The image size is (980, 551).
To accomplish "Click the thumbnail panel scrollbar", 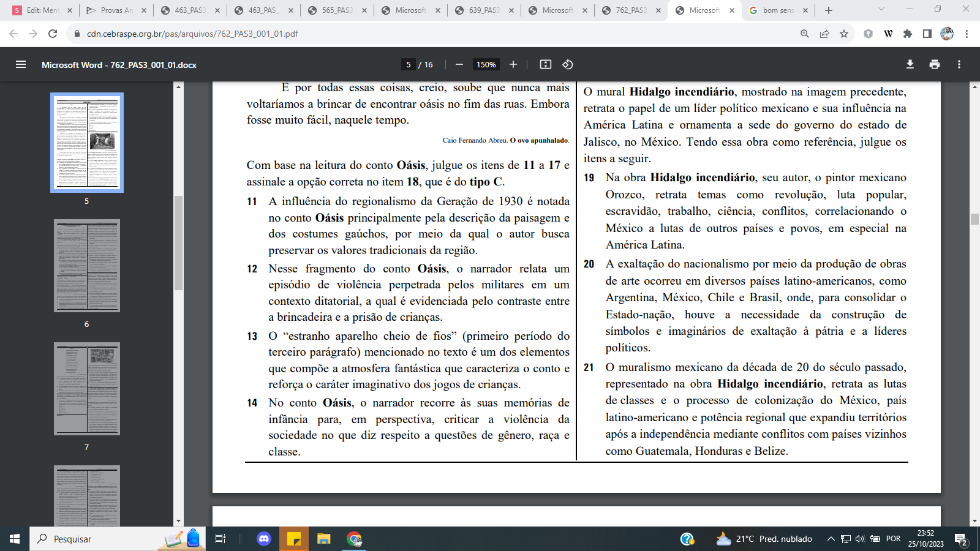I will (178, 243).
